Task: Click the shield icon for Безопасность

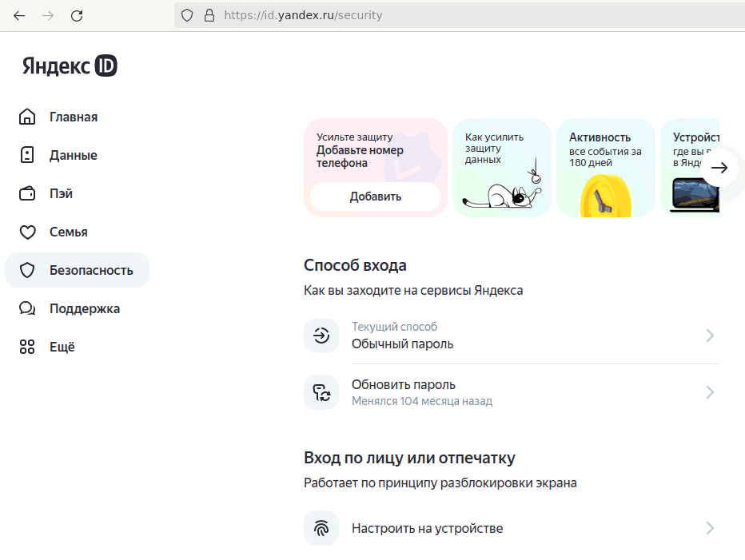Action: (x=27, y=270)
